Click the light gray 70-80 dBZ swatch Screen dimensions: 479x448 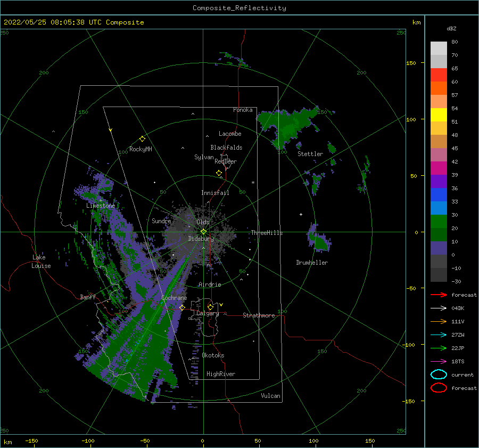(439, 48)
